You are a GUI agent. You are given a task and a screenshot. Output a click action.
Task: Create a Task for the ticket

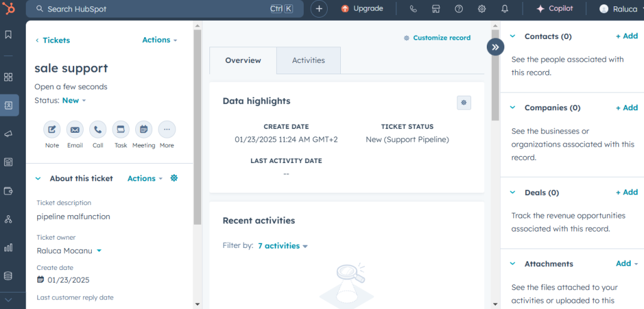(121, 130)
